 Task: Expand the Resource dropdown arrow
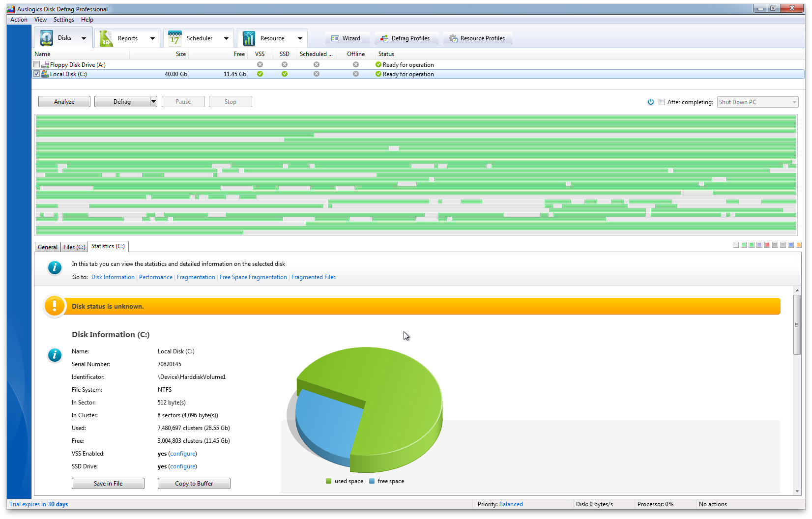pyautogui.click(x=300, y=38)
